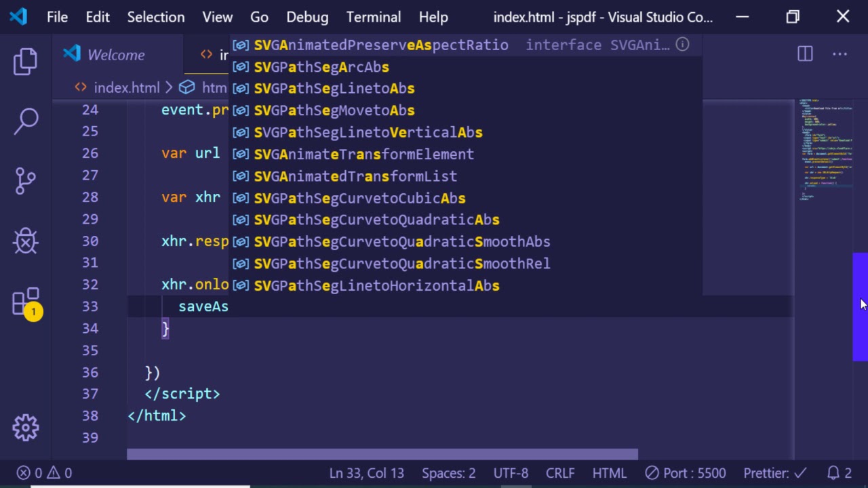Viewport: 868px width, 488px height.
Task: Open the Extensions view with badge
Action: [26, 302]
